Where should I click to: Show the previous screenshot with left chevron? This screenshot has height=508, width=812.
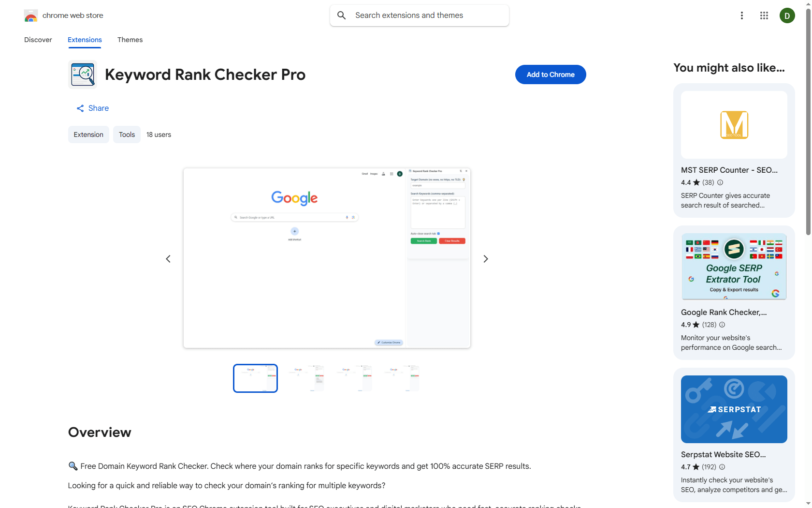pyautogui.click(x=168, y=259)
